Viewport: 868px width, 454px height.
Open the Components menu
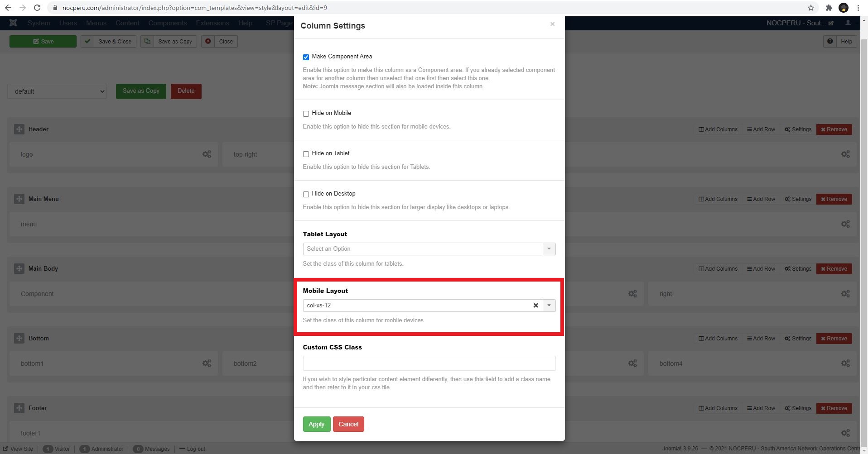point(167,23)
